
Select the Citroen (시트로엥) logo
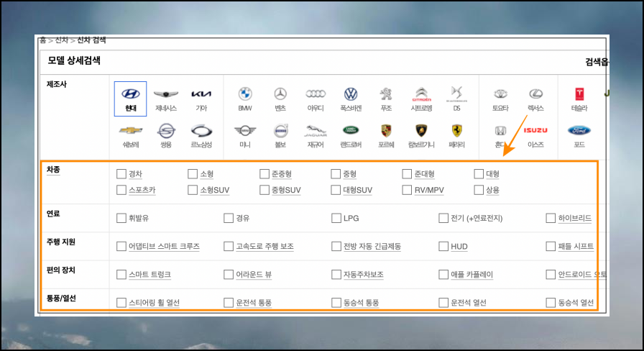click(x=421, y=94)
